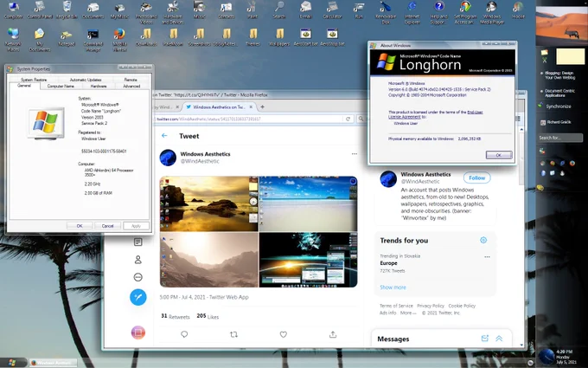Launch the Calculator desktop icon
This screenshot has width=588, height=368.
[x=332, y=10]
